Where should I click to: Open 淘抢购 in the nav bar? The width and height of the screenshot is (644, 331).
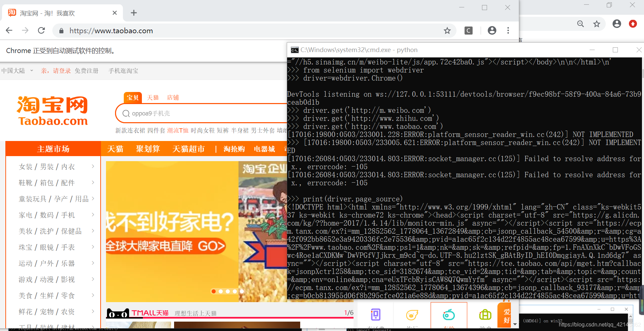coord(234,149)
